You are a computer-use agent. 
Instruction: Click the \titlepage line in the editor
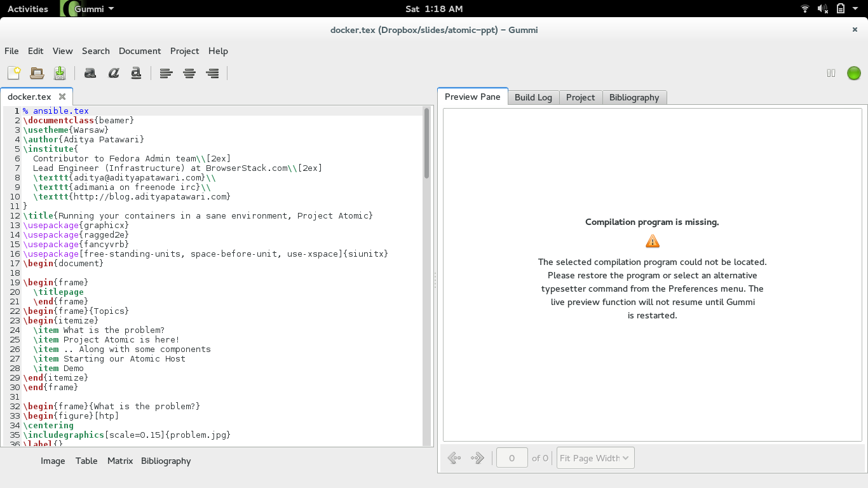click(x=58, y=292)
